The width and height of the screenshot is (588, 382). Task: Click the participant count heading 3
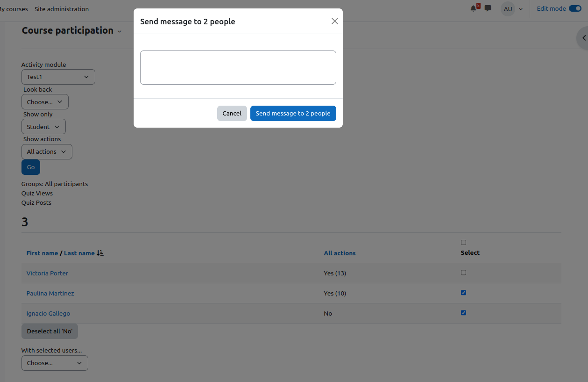click(x=25, y=222)
